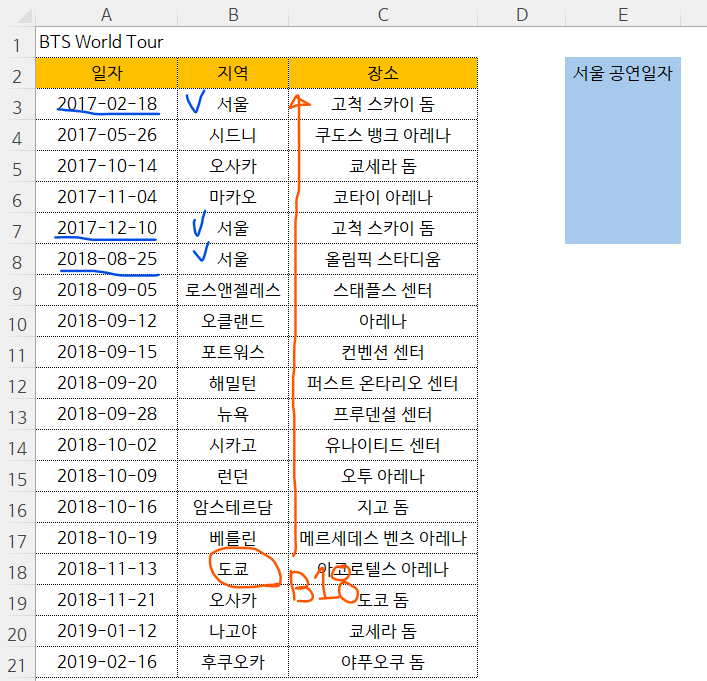Select date cell 2019-01-12

pos(106,631)
